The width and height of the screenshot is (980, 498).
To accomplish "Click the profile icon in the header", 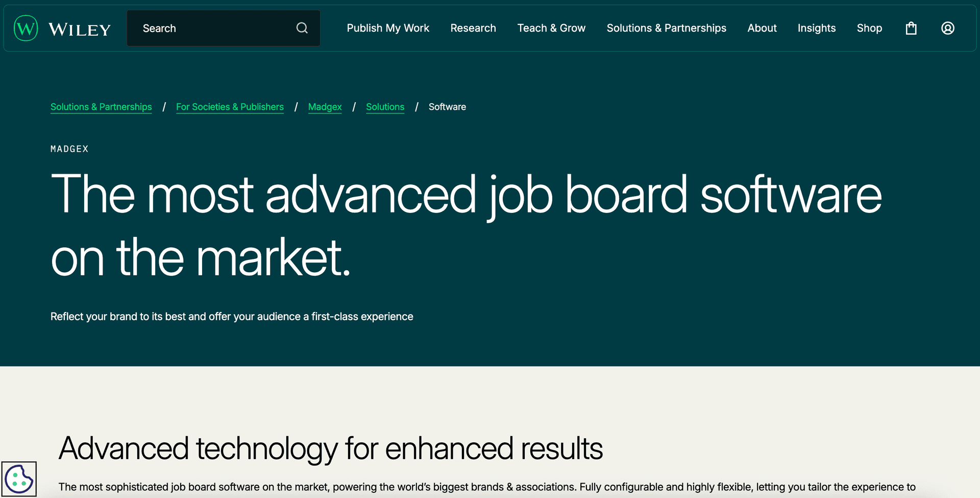I will click(x=947, y=29).
